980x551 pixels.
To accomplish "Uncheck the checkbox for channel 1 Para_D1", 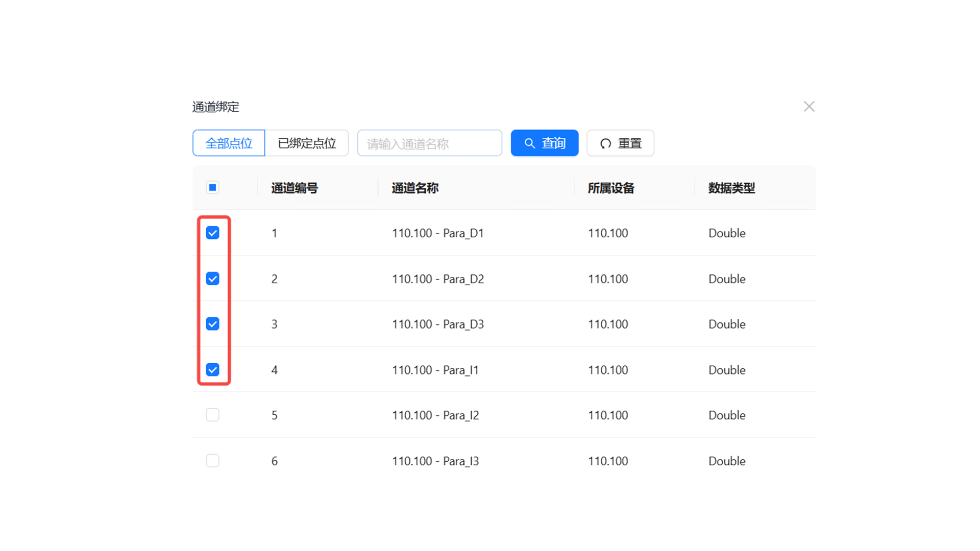I will point(212,233).
